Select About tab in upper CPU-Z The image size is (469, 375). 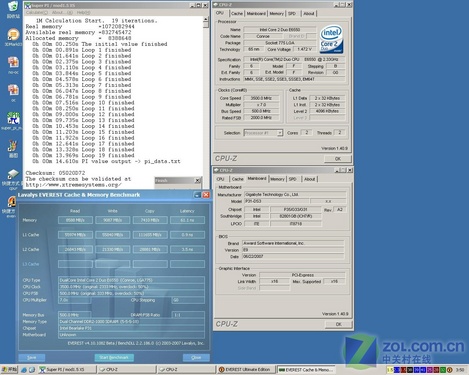point(309,13)
